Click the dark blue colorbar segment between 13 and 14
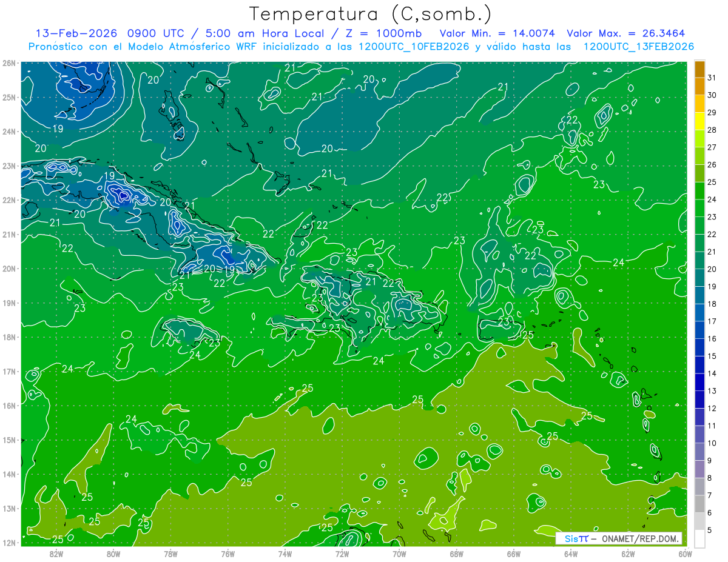Screen dimensions: 728x562 coord(699,382)
